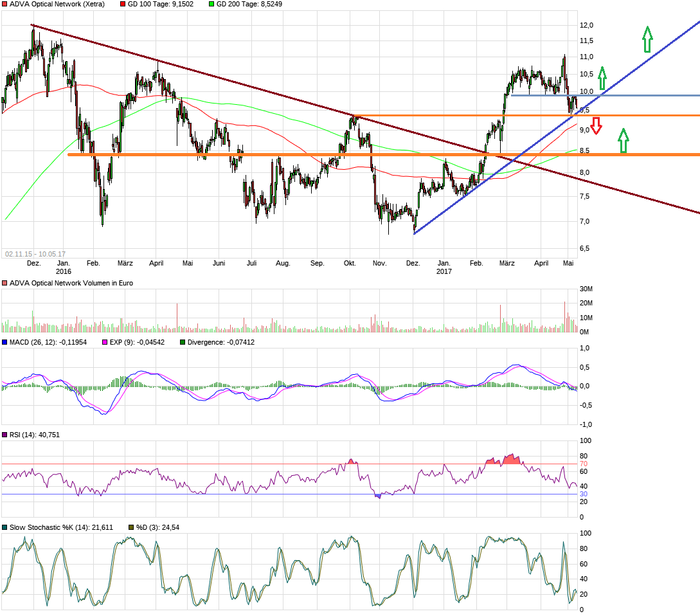
Task: Click the 'EXP (9): -0,04542' label
Action: coord(137,342)
